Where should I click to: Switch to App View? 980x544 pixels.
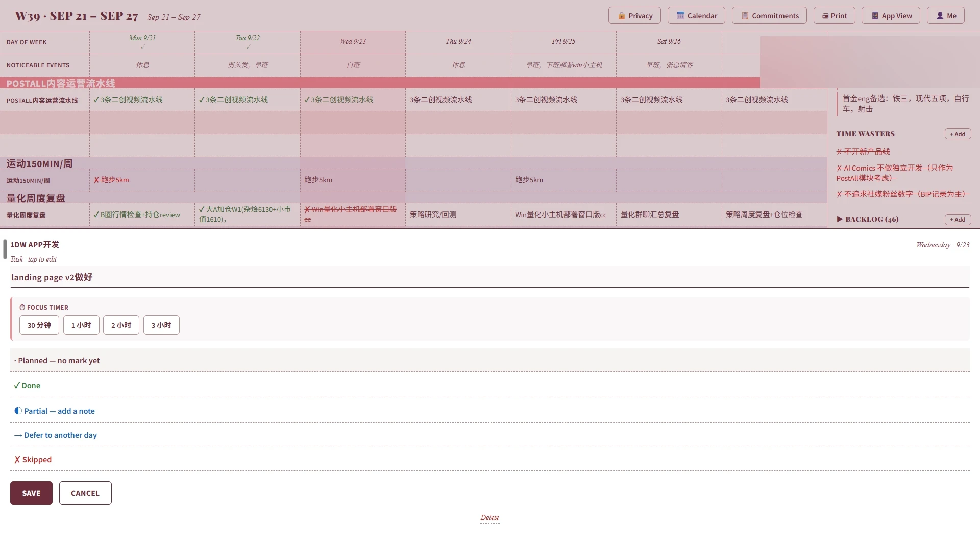(891, 15)
